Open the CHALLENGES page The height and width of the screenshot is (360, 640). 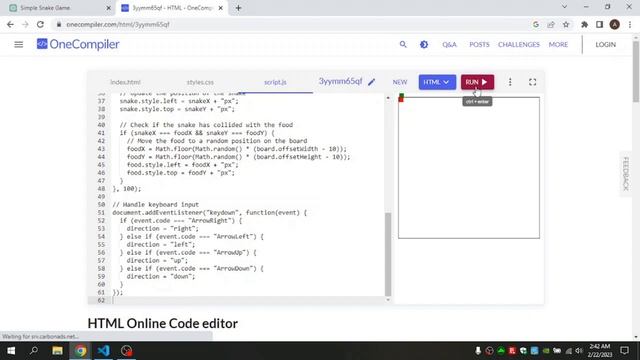(518, 44)
